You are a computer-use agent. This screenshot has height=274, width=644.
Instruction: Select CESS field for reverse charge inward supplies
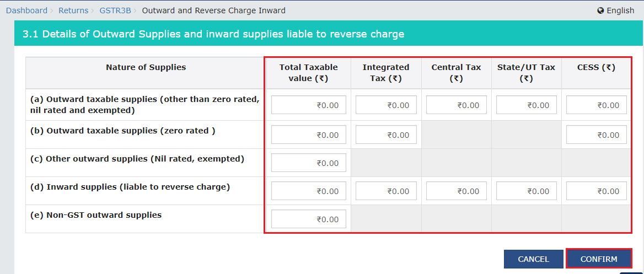click(597, 191)
